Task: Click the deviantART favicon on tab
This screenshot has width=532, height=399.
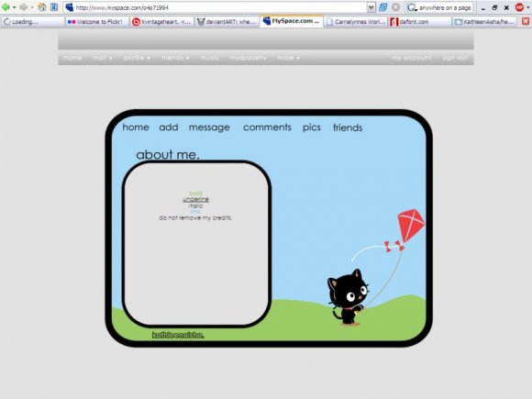Action: point(201,22)
